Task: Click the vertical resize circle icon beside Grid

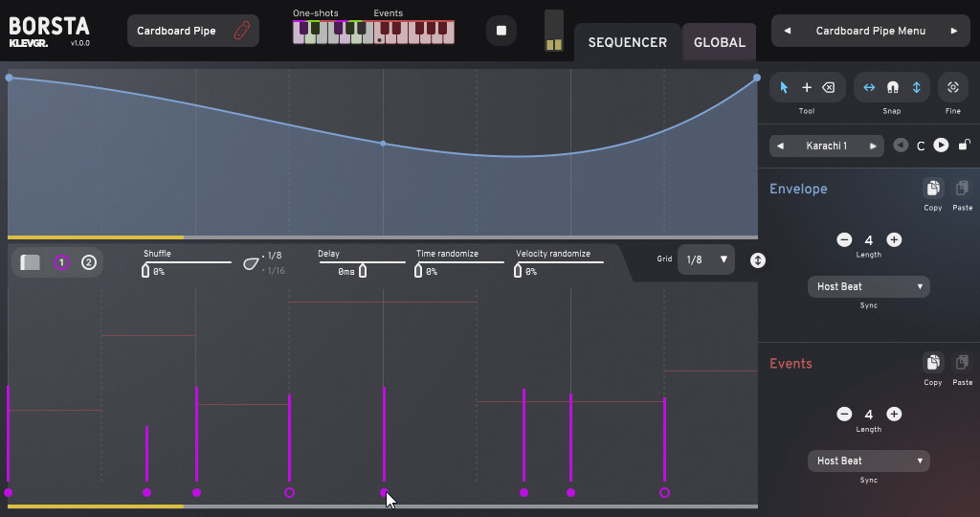Action: tap(758, 260)
